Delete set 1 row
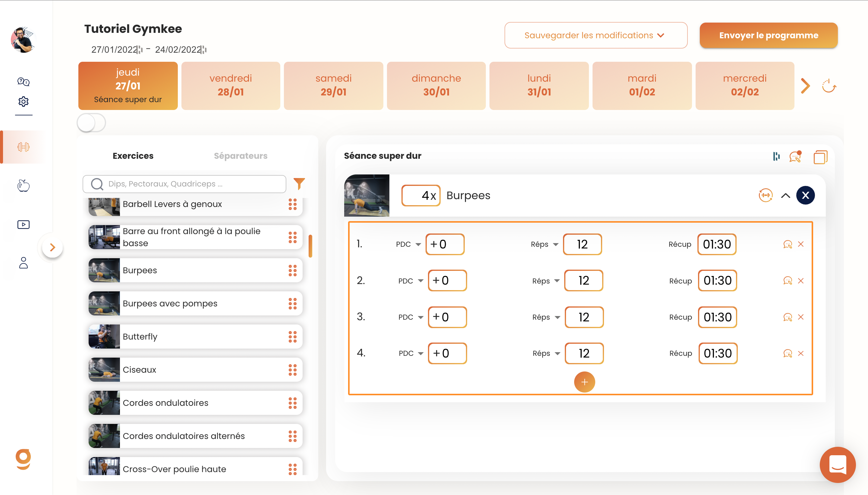 [x=801, y=244]
